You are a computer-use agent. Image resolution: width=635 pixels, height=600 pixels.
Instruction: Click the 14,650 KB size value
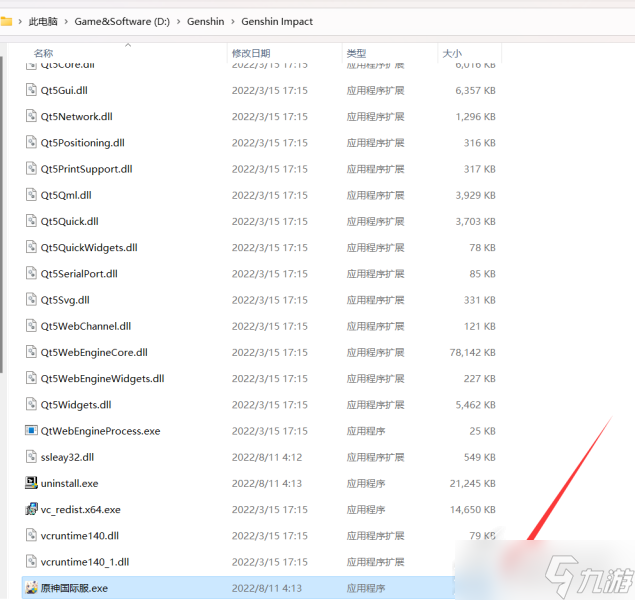click(473, 509)
